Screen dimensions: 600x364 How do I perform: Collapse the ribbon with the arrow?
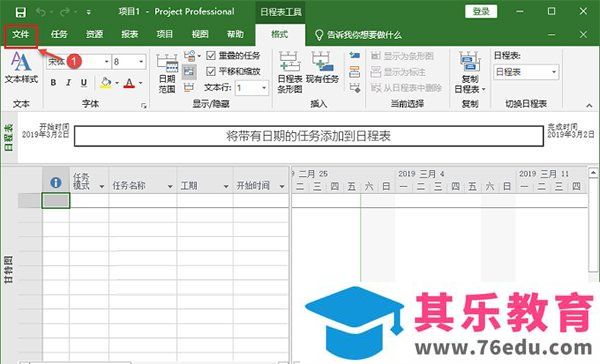(589, 105)
